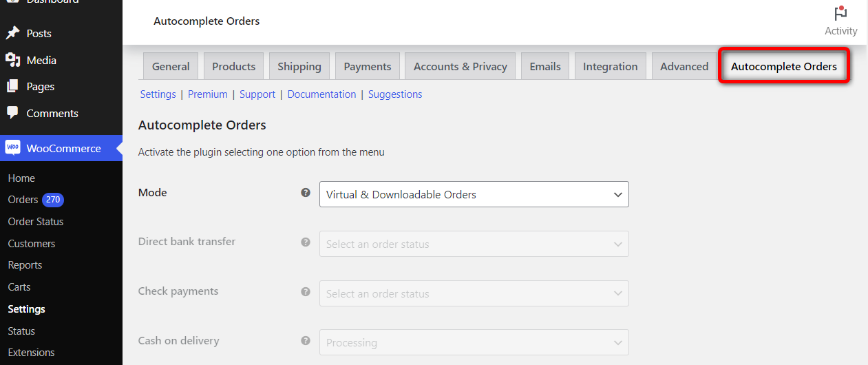Click the Mode field label
Viewport: 868px width, 365px height.
click(x=153, y=193)
